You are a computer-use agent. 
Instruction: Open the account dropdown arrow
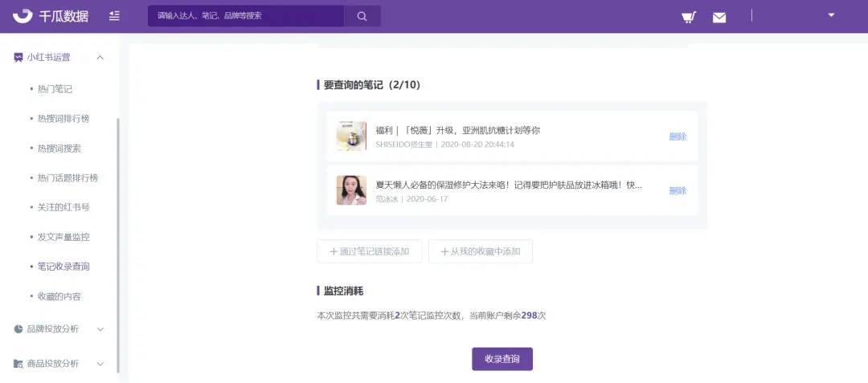pos(831,14)
